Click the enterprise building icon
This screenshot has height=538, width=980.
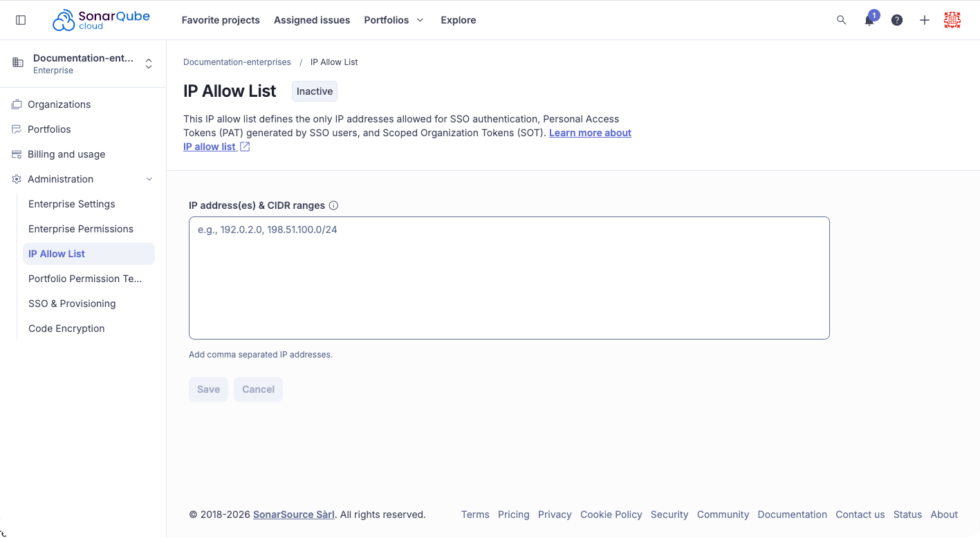tap(18, 63)
